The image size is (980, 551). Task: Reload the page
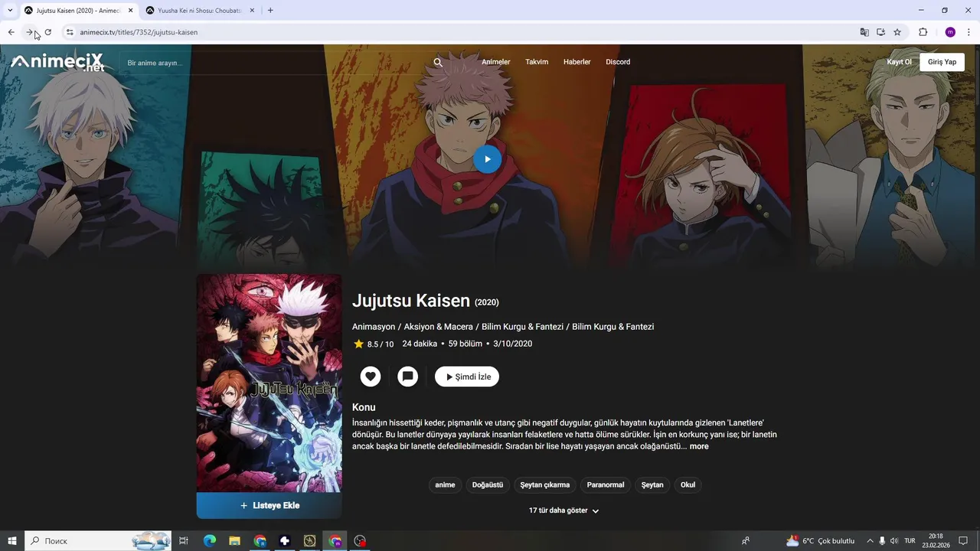pos(47,32)
